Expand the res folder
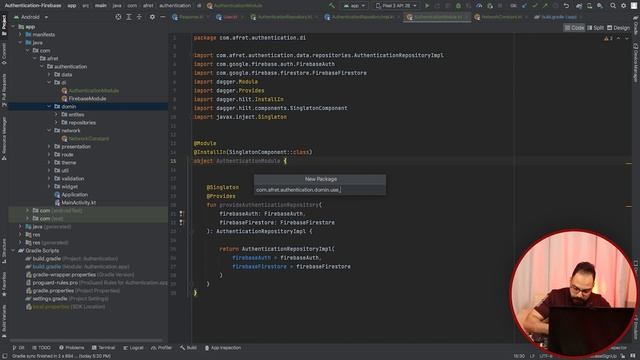Viewport: 640px width, 360px height. (20, 235)
